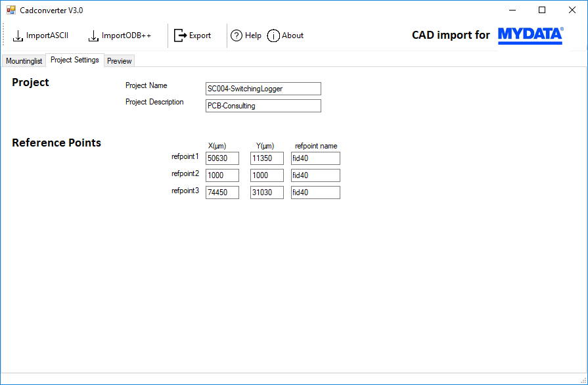
Task: Click the About toolbar label
Action: [x=292, y=35]
